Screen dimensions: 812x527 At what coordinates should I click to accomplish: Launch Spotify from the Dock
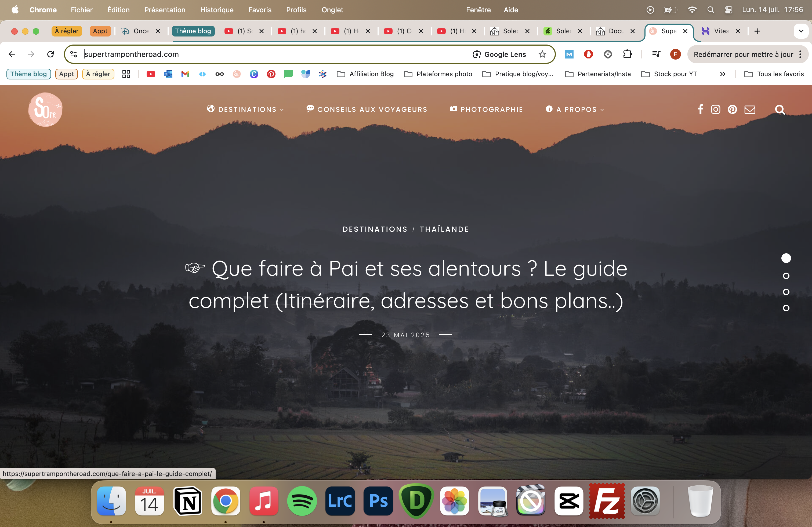pyautogui.click(x=302, y=501)
